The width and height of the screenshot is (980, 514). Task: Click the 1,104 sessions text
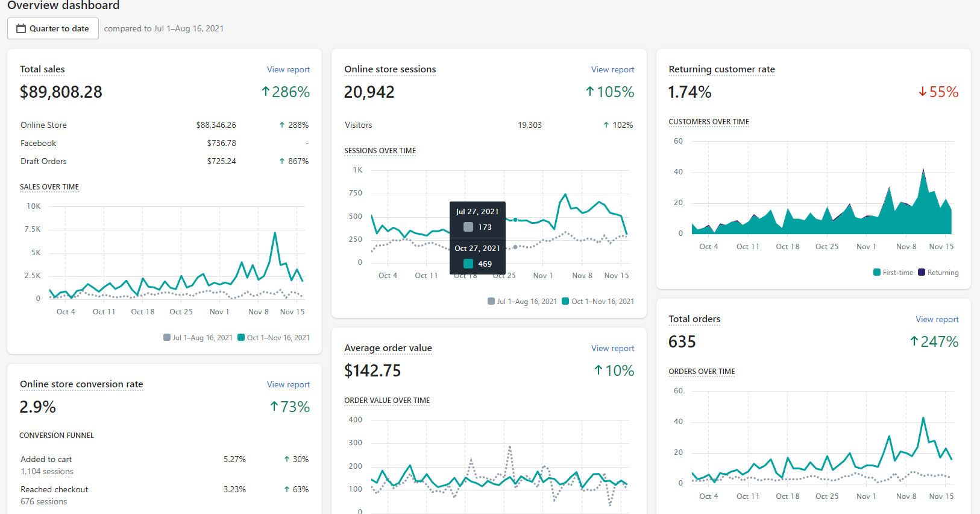47,472
